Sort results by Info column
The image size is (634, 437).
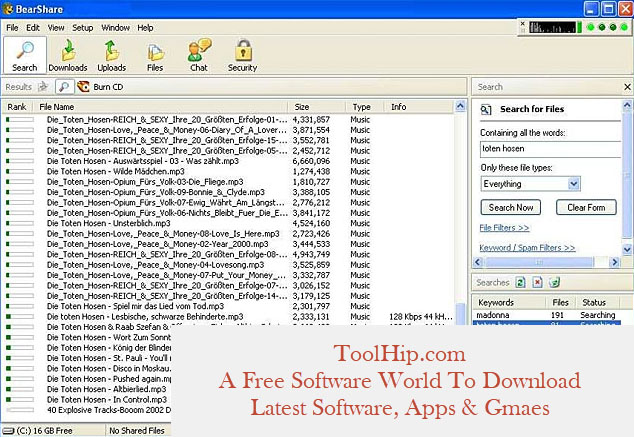click(418, 107)
